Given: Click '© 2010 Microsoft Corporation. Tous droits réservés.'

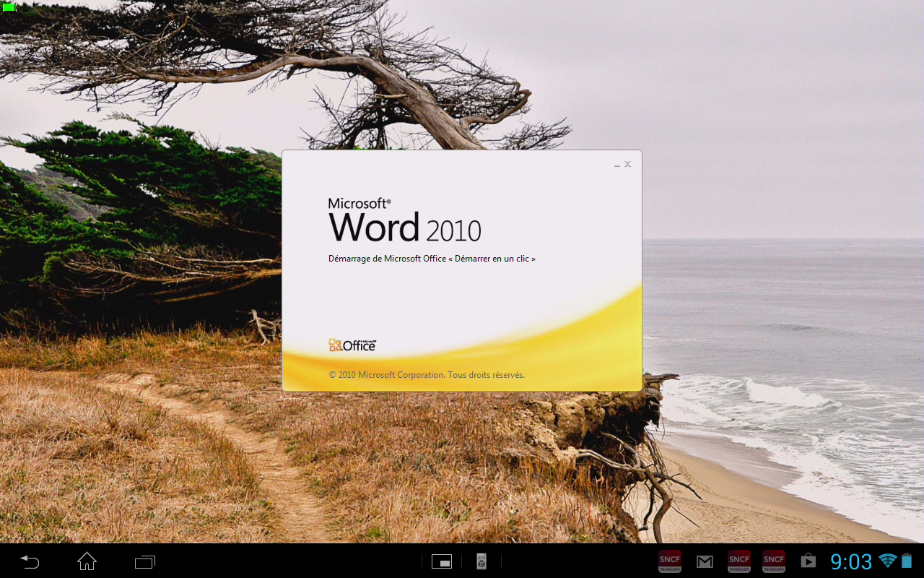Looking at the screenshot, I should 427,375.
